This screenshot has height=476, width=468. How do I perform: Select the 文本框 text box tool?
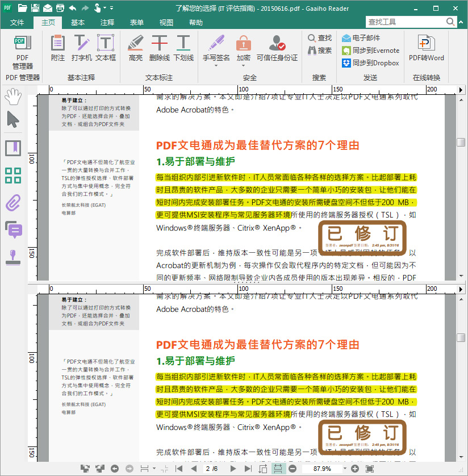[106, 48]
